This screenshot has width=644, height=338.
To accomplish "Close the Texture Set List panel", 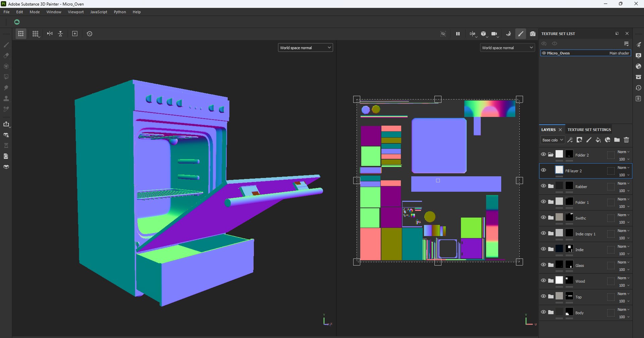I will click(627, 34).
